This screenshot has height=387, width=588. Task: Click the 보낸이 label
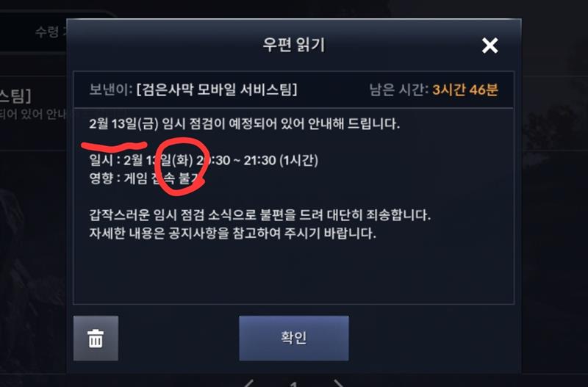(111, 90)
